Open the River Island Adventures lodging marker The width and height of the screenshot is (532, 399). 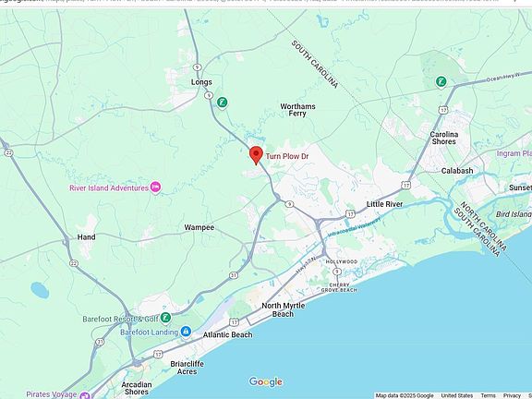point(155,187)
